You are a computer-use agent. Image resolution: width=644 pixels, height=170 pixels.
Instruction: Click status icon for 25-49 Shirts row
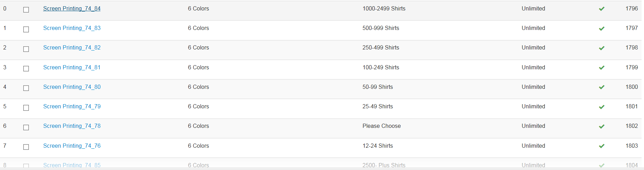click(602, 107)
